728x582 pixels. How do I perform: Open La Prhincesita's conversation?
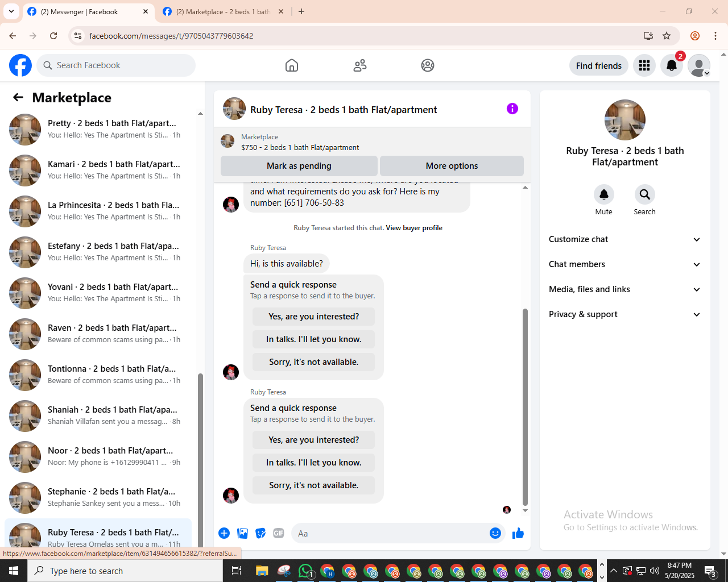click(98, 211)
